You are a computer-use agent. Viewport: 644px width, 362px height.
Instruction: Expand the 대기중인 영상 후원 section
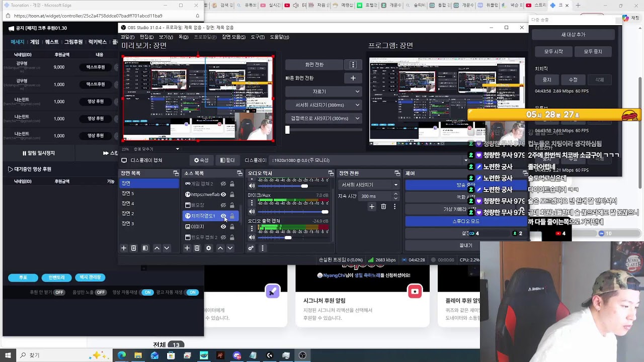30,169
